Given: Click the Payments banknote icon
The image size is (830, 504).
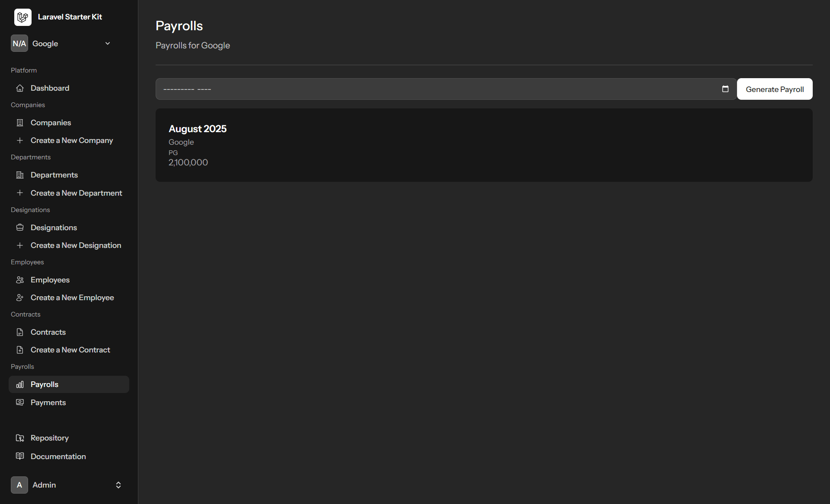Looking at the screenshot, I should [20, 403].
